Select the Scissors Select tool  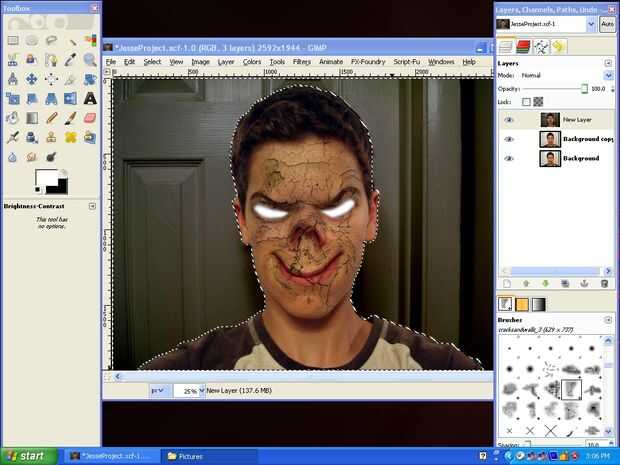(13, 60)
